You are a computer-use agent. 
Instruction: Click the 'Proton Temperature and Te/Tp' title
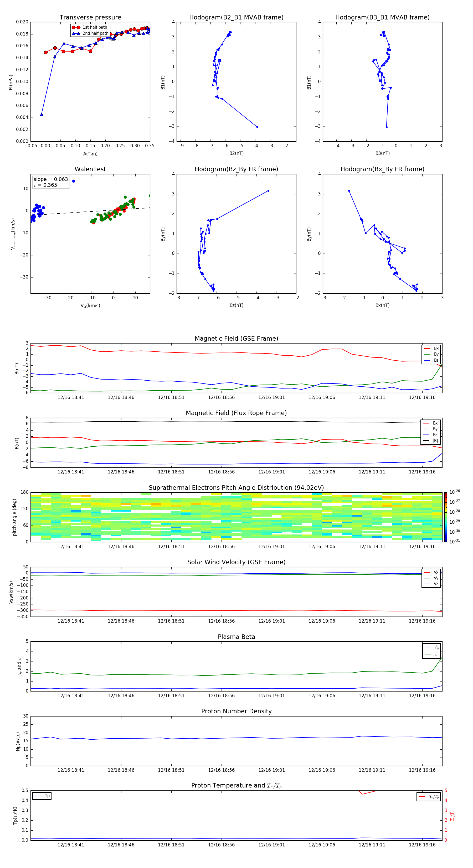(x=236, y=786)
